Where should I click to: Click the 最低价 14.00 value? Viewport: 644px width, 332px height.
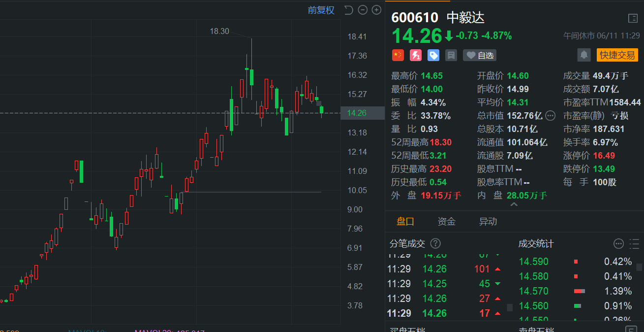(431, 89)
